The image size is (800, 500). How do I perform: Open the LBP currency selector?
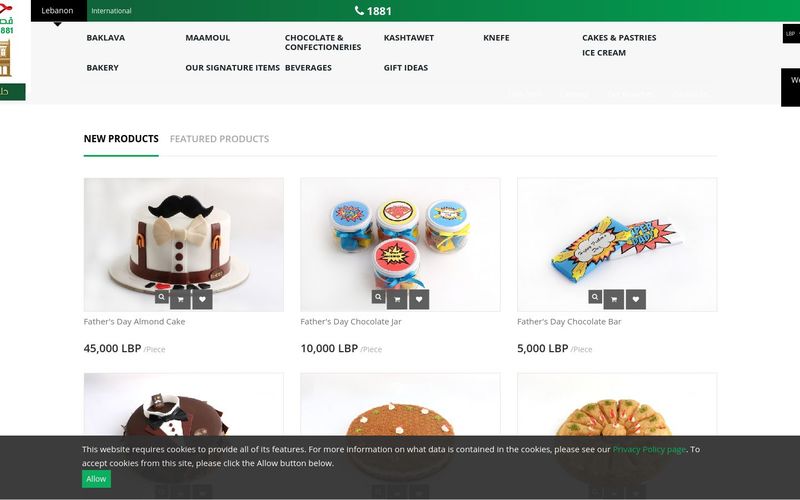[x=791, y=34]
